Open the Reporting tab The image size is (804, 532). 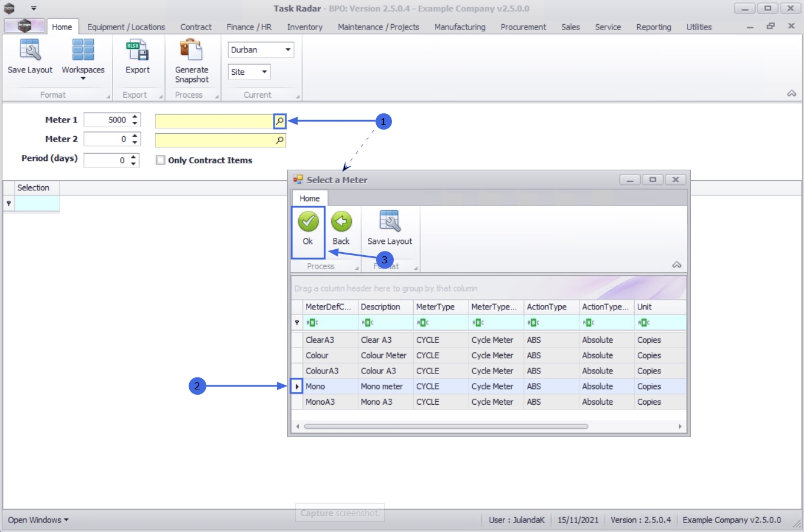(x=654, y=27)
